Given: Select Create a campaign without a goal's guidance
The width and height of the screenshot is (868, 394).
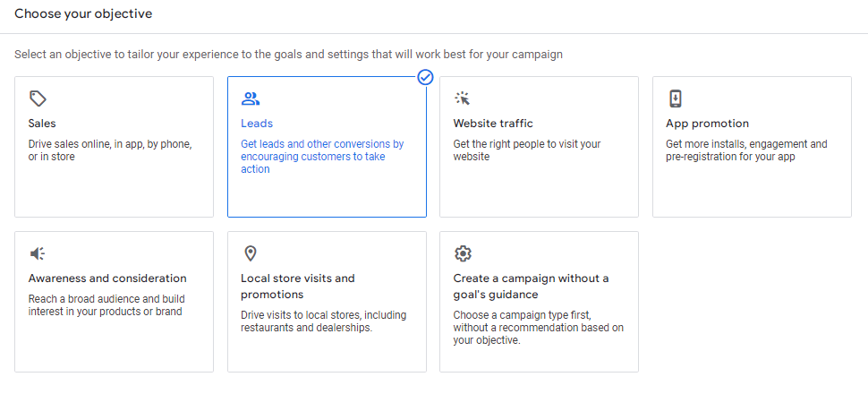Looking at the screenshot, I should pos(531,286).
